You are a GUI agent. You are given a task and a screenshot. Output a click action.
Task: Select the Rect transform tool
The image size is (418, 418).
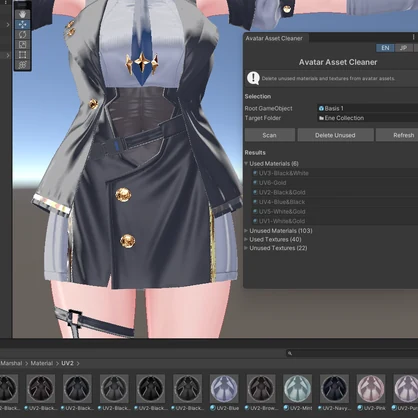point(22,55)
